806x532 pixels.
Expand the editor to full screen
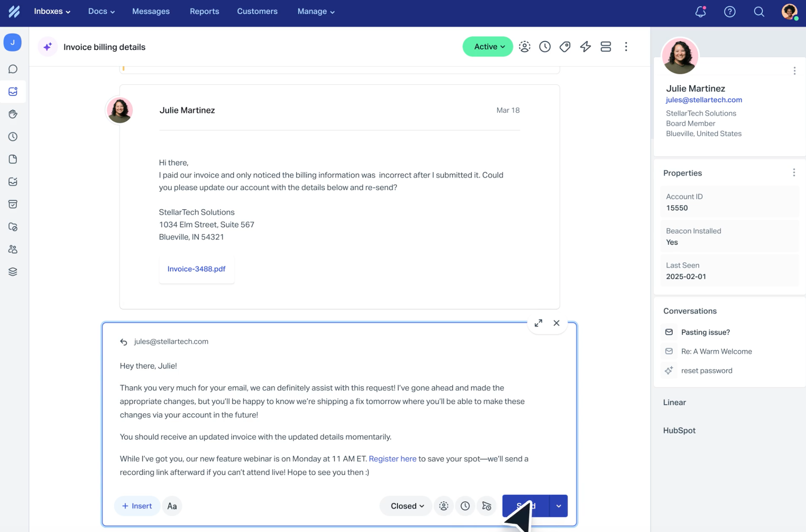tap(538, 323)
